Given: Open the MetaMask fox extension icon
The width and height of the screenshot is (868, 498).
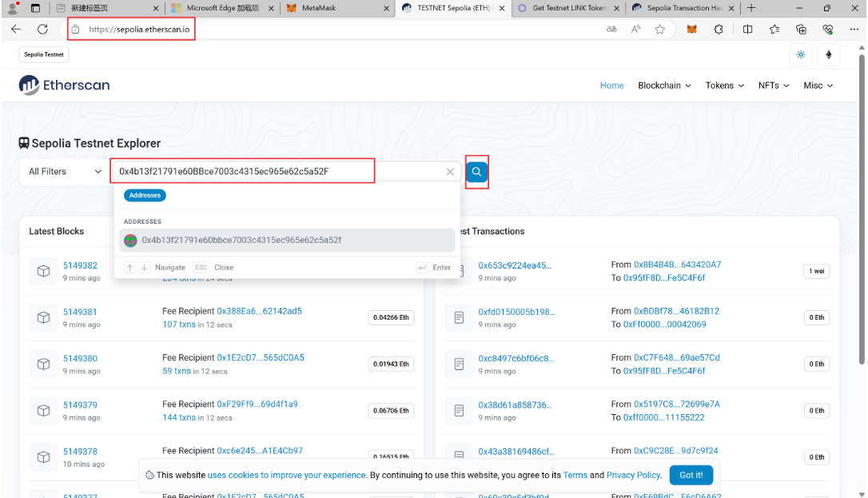Looking at the screenshot, I should pos(692,30).
